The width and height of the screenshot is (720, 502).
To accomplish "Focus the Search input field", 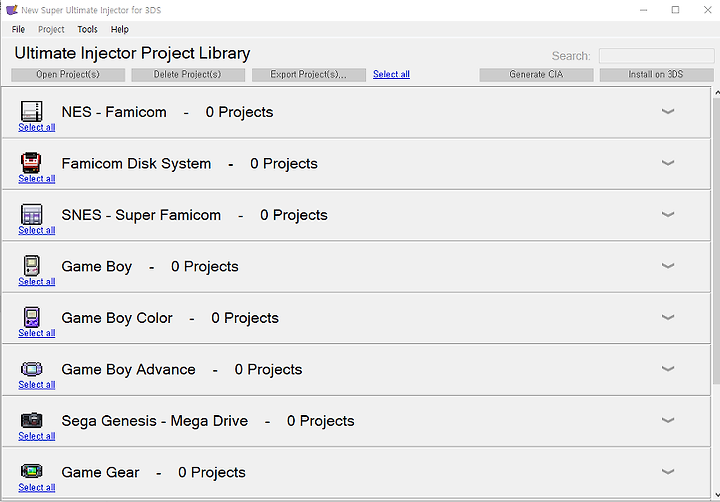I will pos(656,56).
